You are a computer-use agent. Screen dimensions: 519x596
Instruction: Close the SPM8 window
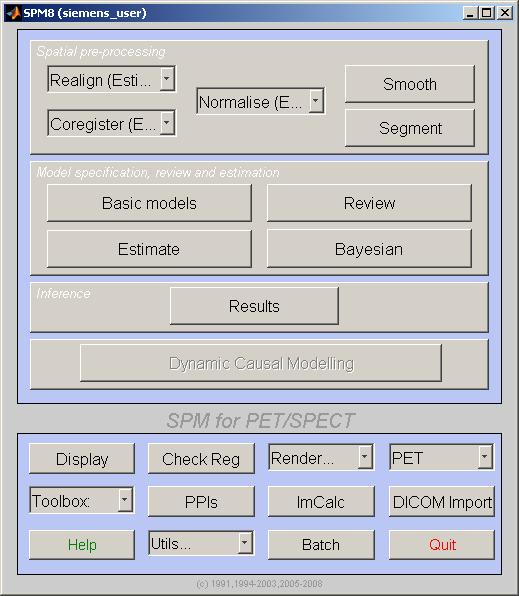[505, 13]
